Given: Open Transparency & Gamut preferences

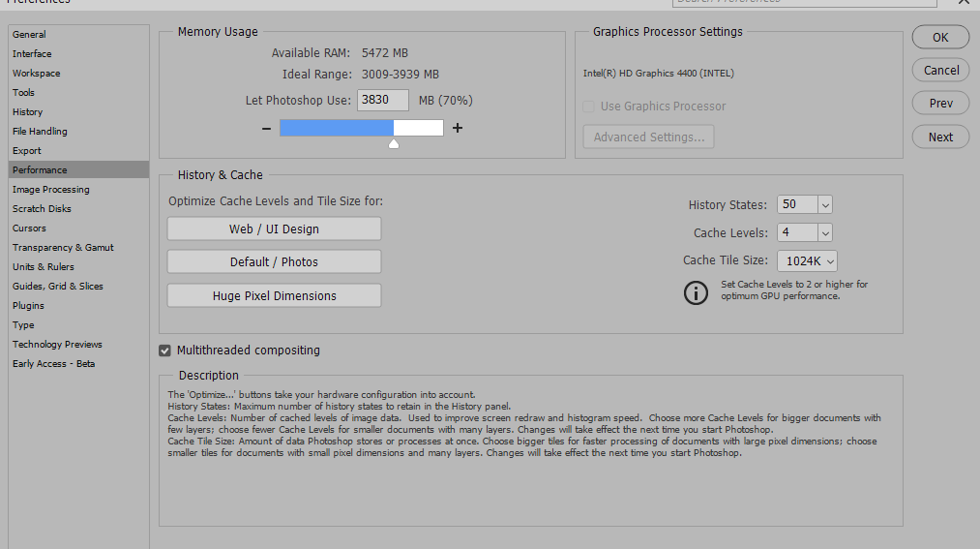Looking at the screenshot, I should coord(78,248).
